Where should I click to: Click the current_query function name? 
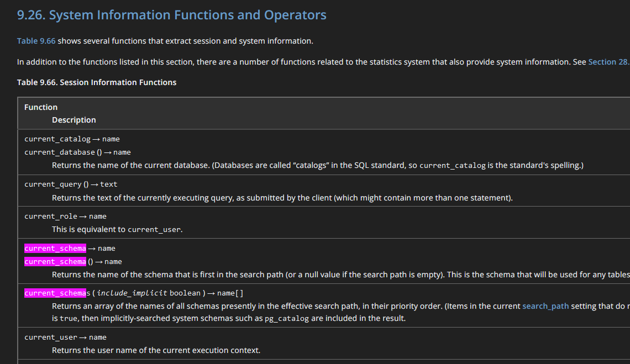[x=53, y=184]
